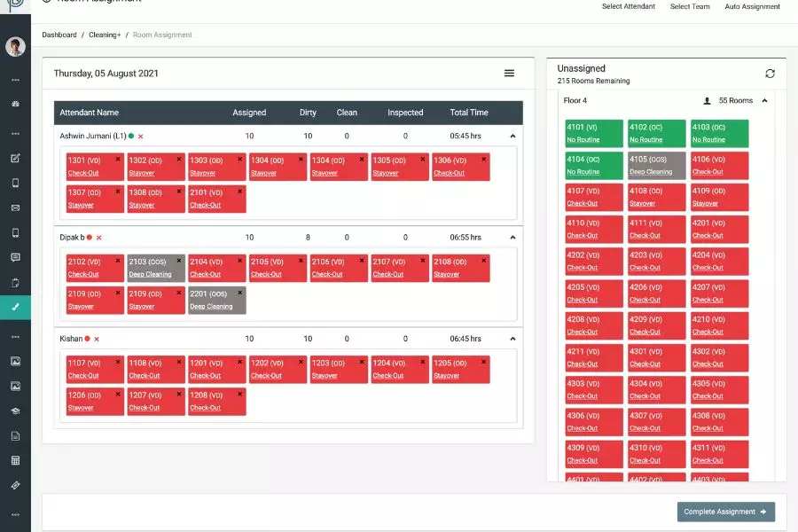Open the hamburger menu beside the date
The height and width of the screenshot is (532, 798).
point(509,74)
